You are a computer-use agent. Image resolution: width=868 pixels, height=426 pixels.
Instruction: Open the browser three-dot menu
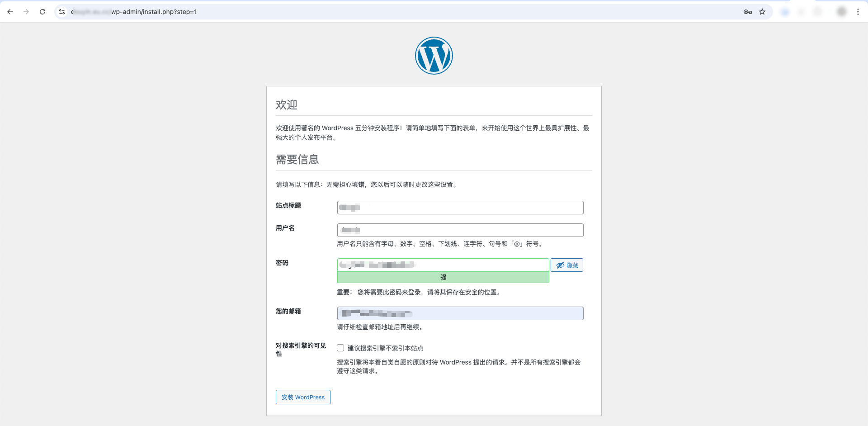[858, 12]
